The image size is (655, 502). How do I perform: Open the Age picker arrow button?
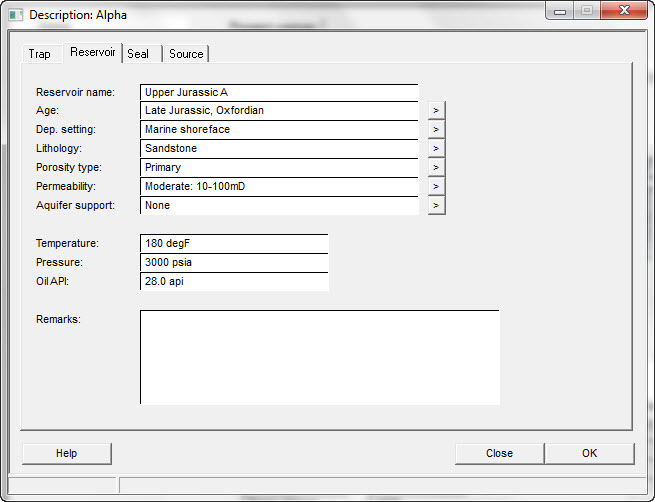[436, 110]
